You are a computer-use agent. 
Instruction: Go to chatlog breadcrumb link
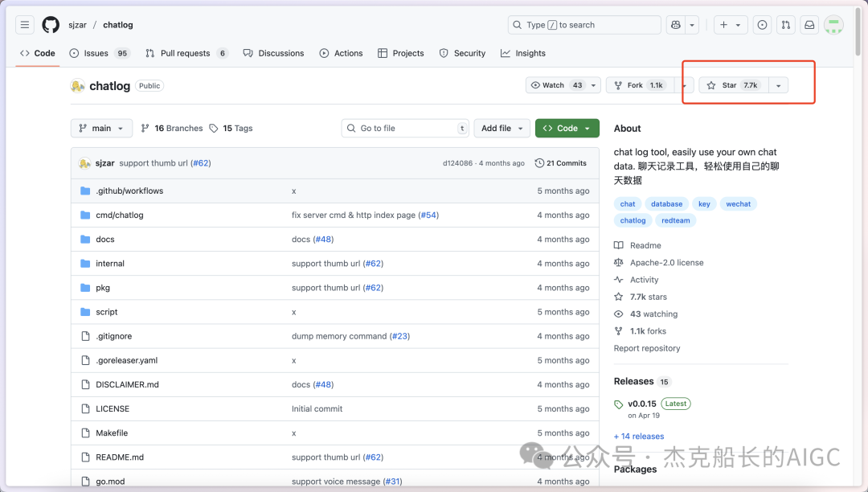tap(118, 25)
